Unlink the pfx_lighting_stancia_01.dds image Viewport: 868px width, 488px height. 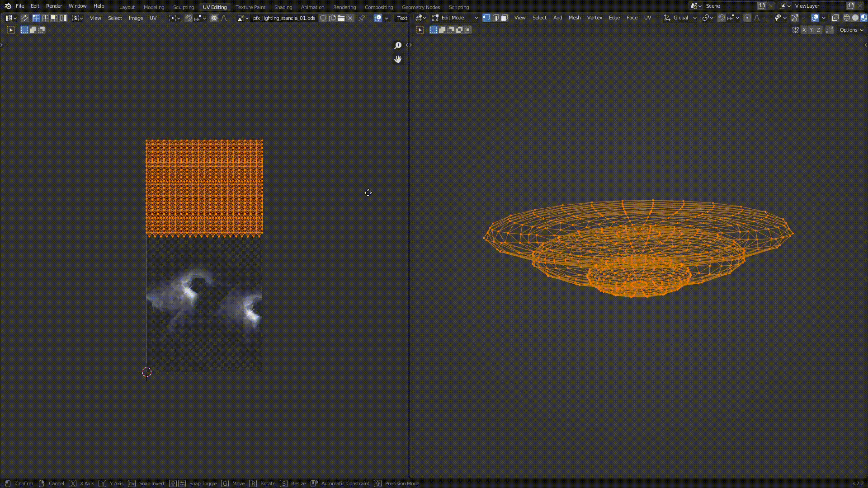pyautogui.click(x=350, y=18)
